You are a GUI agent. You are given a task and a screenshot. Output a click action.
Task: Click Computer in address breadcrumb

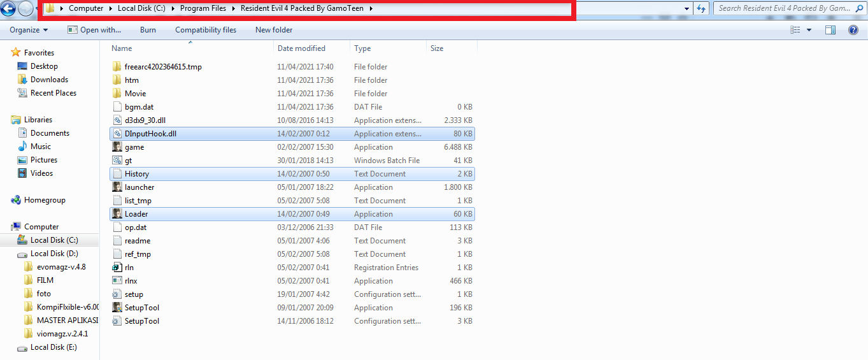tap(86, 9)
